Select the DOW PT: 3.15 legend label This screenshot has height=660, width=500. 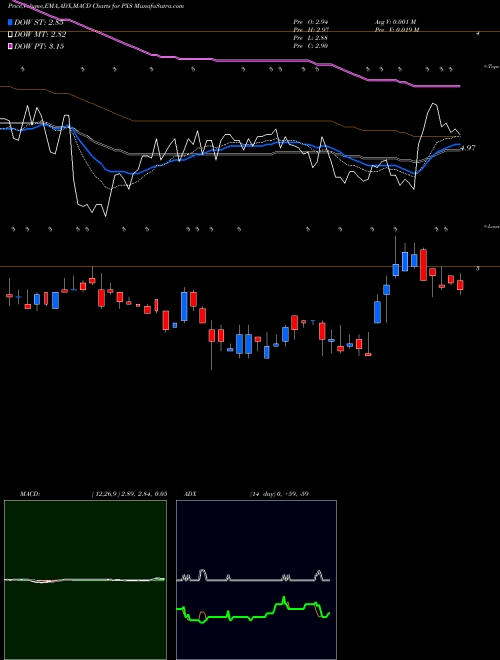coord(39,46)
